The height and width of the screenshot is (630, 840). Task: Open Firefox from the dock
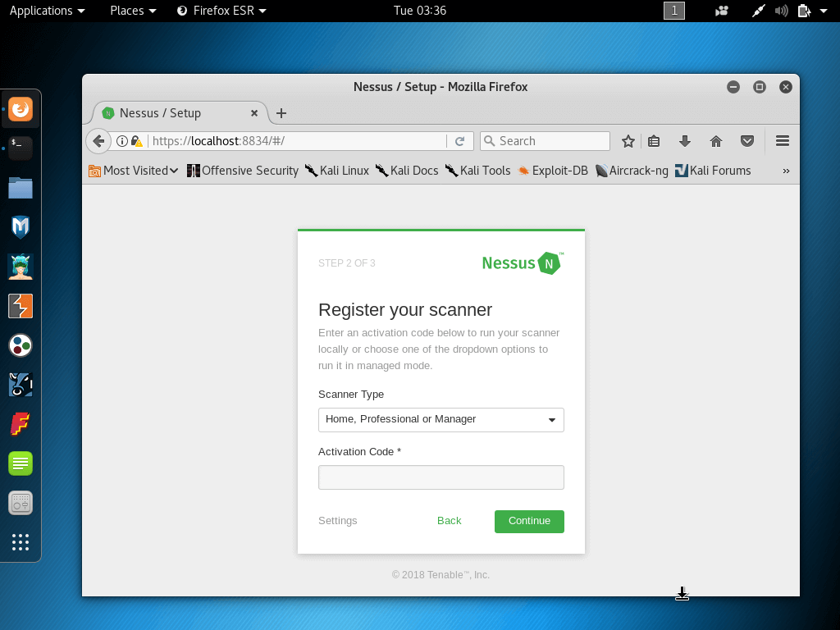[x=21, y=109]
